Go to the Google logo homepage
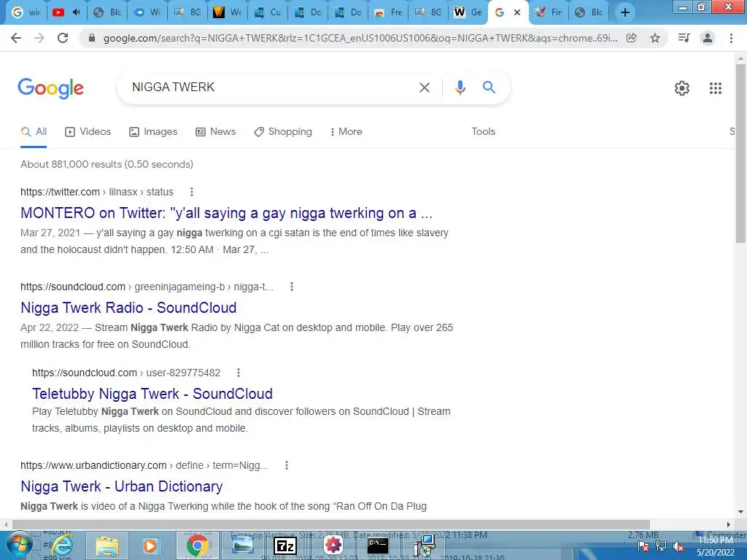Image resolution: width=747 pixels, height=560 pixels. coord(50,88)
